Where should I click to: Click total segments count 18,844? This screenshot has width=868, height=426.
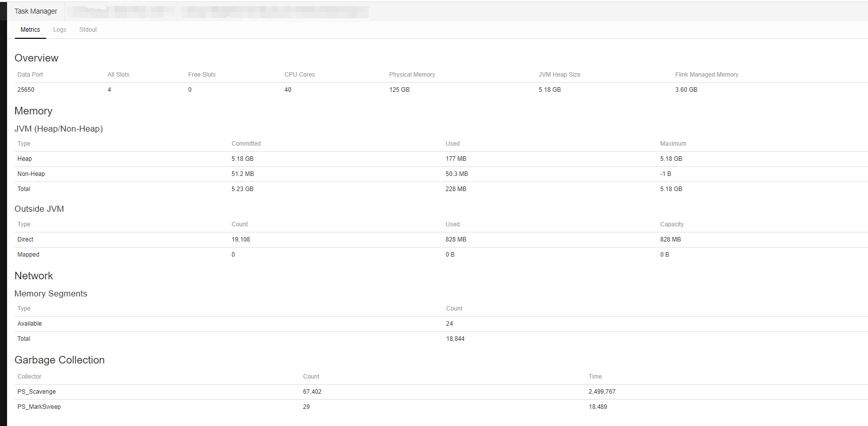tap(455, 339)
